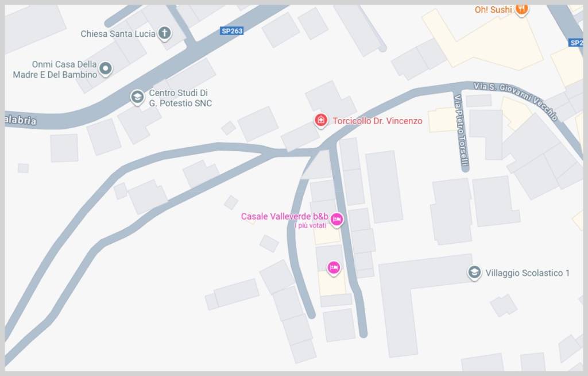Select the Via Pietro Torselli street name
This screenshot has height=376, width=588.
461,131
